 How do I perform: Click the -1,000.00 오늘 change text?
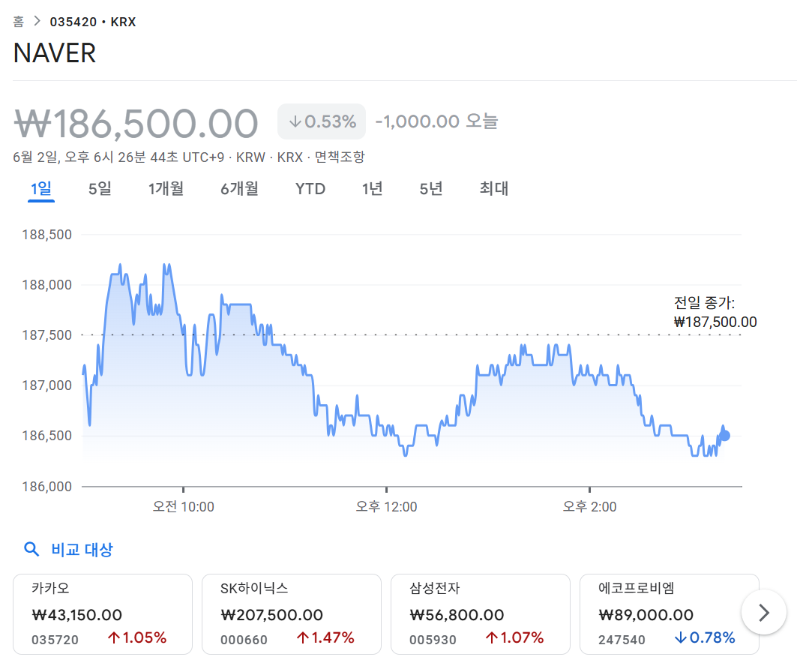point(436,121)
